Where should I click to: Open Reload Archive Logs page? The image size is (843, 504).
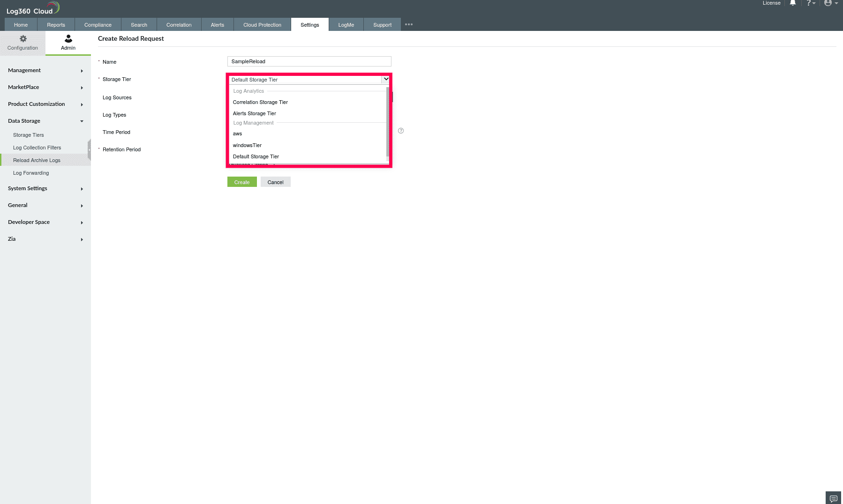tap(37, 160)
